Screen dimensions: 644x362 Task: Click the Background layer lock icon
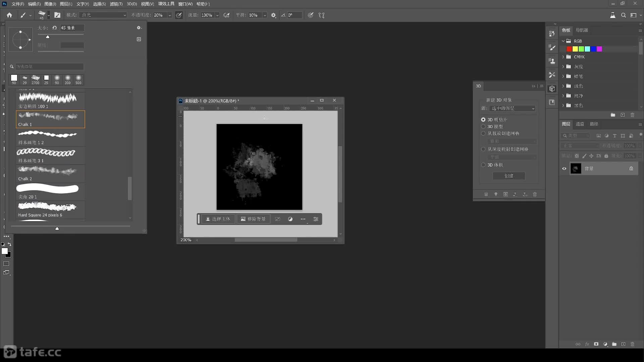631,169
